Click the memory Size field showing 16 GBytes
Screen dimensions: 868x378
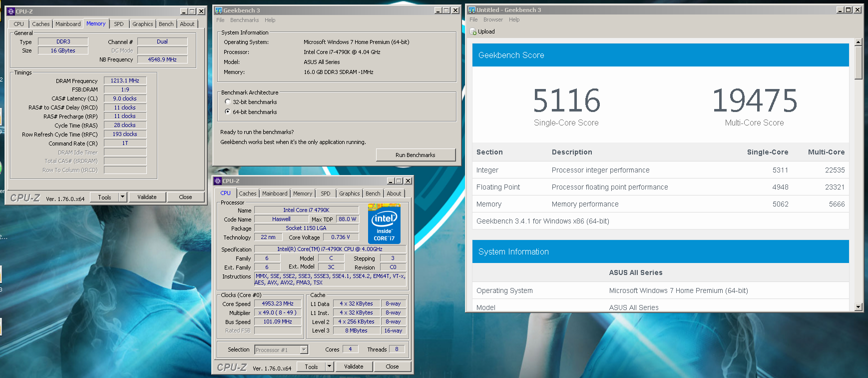click(63, 50)
